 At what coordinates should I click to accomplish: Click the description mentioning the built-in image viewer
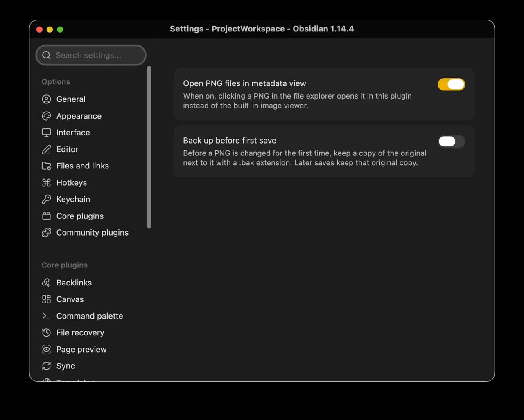[x=297, y=101]
